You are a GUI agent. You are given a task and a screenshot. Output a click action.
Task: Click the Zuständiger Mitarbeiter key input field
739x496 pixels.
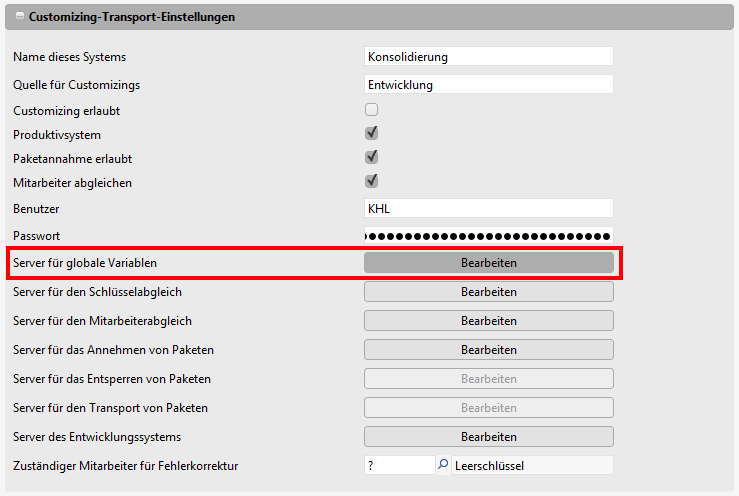(399, 465)
